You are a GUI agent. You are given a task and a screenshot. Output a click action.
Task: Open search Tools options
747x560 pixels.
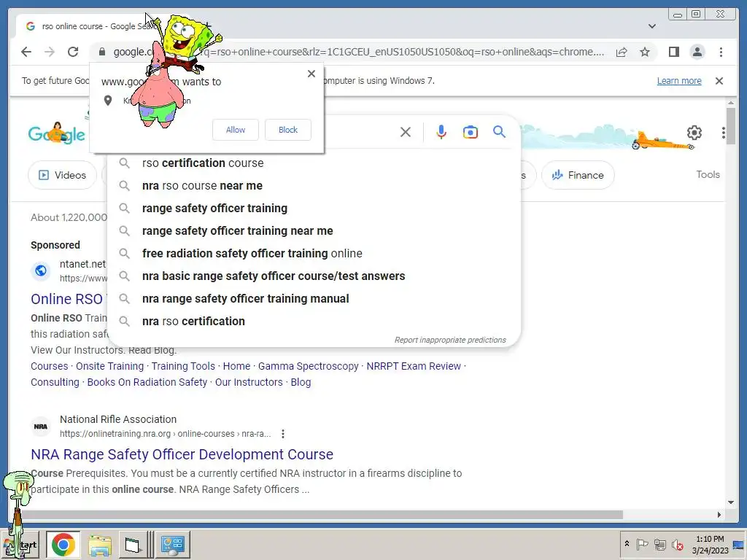708,174
